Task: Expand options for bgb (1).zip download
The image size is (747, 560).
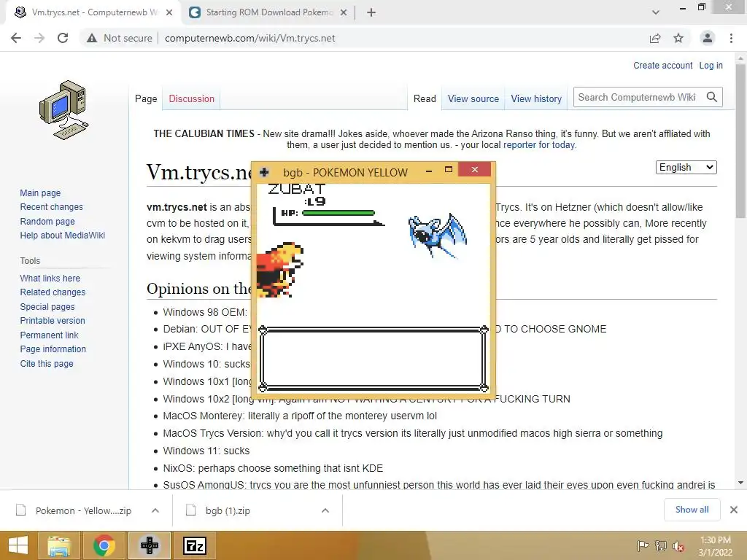Action: 325,510
